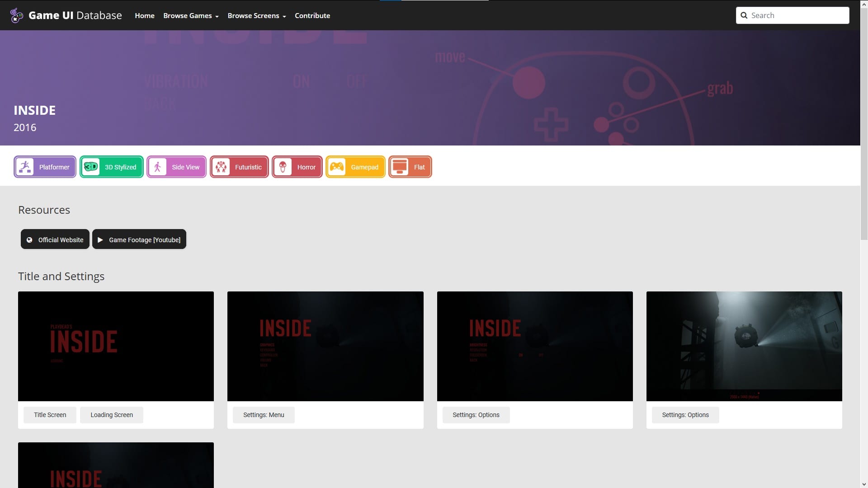
Task: Click the search magnifier icon
Action: coord(744,15)
